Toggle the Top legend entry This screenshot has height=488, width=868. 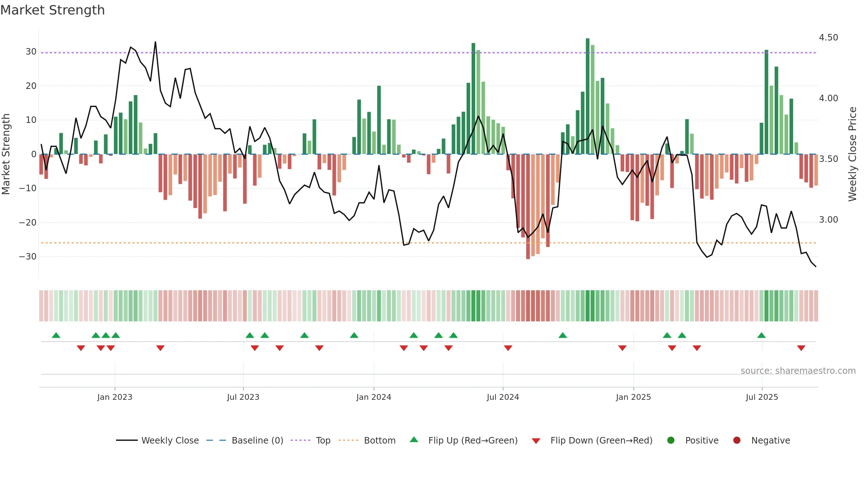pos(311,440)
